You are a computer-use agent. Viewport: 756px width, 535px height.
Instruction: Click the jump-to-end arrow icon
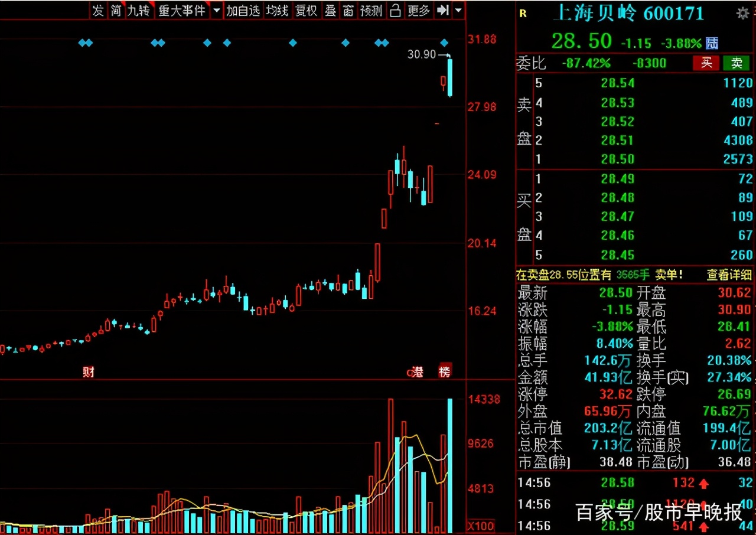pyautogui.click(x=442, y=11)
